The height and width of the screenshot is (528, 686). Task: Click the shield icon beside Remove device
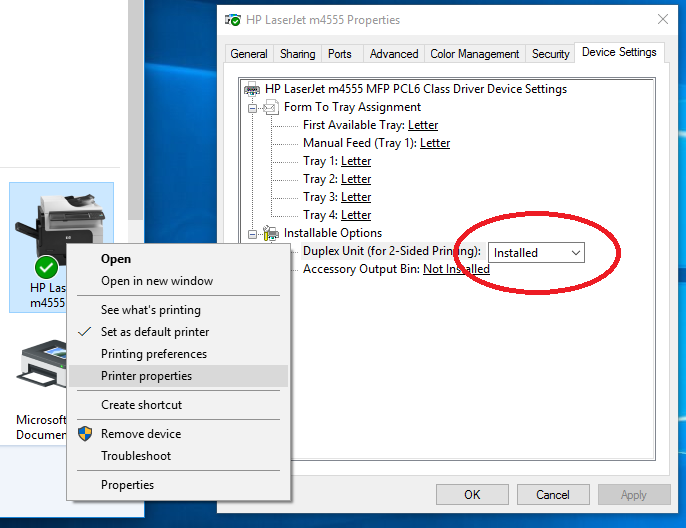(85, 434)
